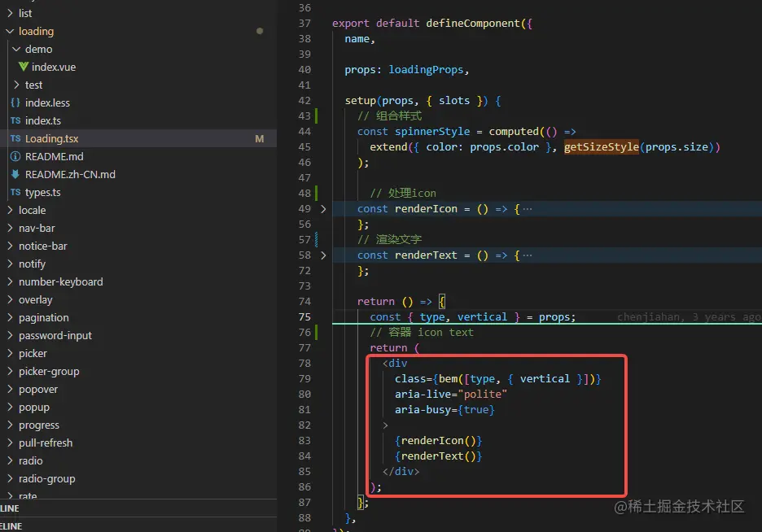Click the TS icon beside index.ts
The width and height of the screenshot is (762, 532).
(15, 120)
